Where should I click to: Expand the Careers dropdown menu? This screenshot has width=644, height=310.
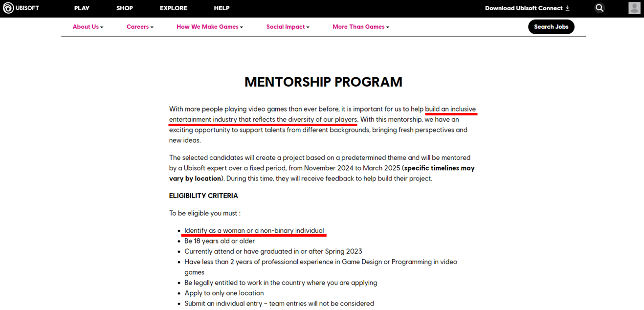pos(140,27)
